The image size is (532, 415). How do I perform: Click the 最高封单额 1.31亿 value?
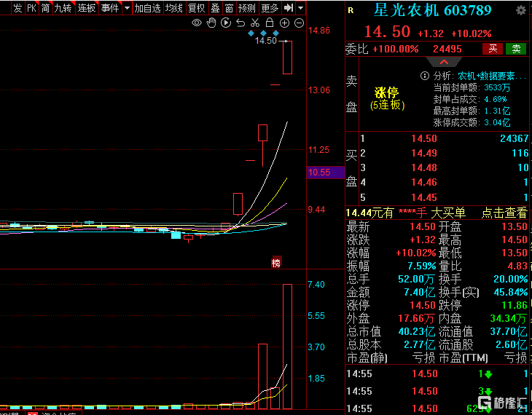click(497, 111)
